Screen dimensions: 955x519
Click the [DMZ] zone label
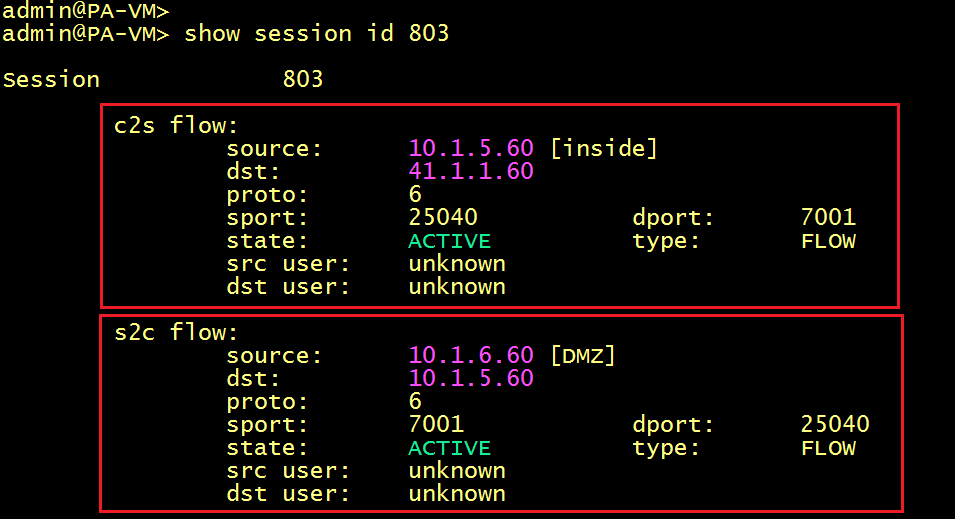(x=583, y=355)
